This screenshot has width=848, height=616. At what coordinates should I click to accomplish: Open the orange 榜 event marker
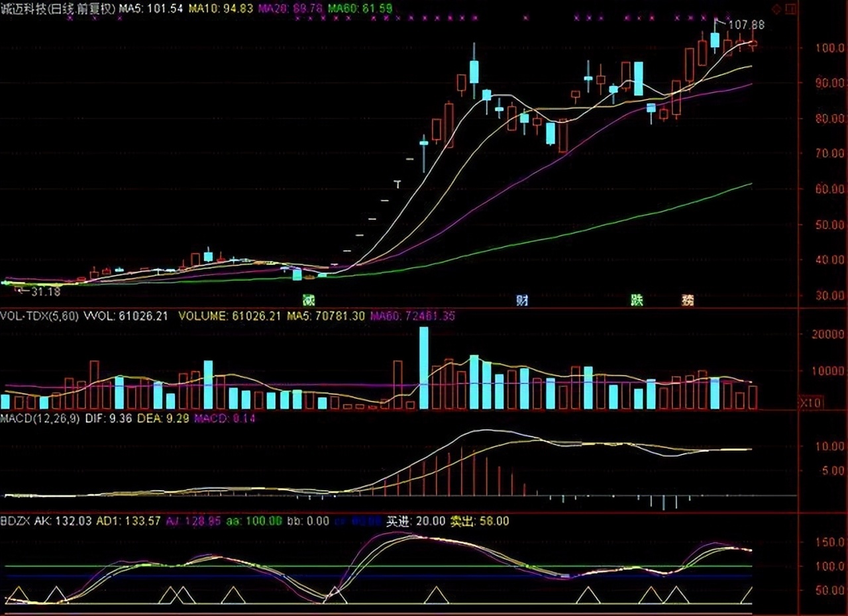[x=688, y=300]
